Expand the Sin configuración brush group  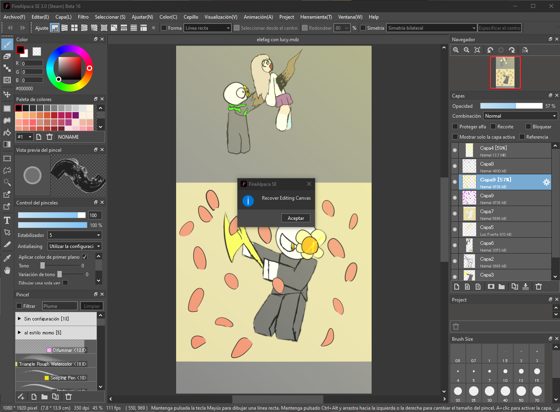pyautogui.click(x=19, y=319)
